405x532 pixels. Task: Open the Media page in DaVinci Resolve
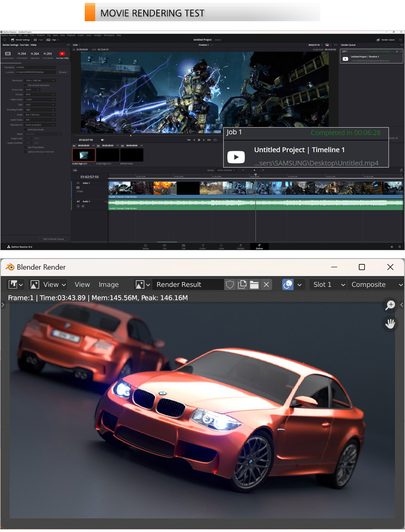(146, 247)
